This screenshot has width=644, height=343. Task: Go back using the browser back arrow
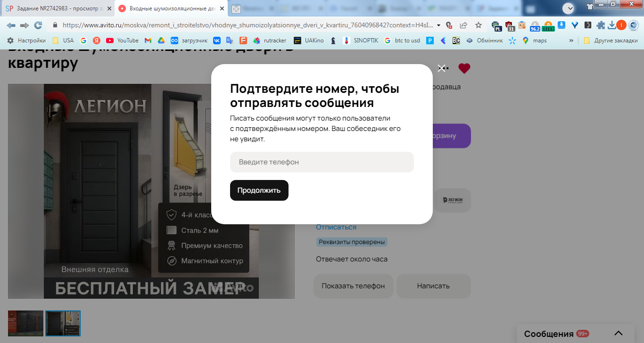tap(11, 25)
